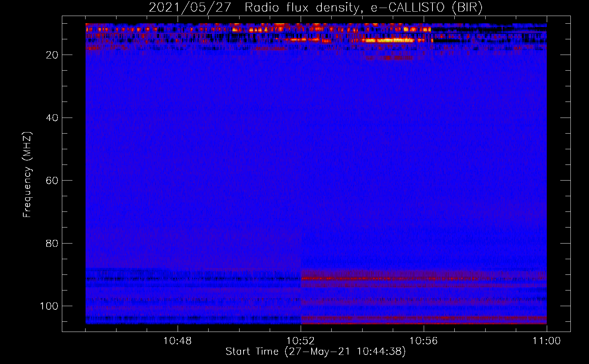Click the 10:48 time tick label
The image size is (589, 364).
tap(178, 341)
